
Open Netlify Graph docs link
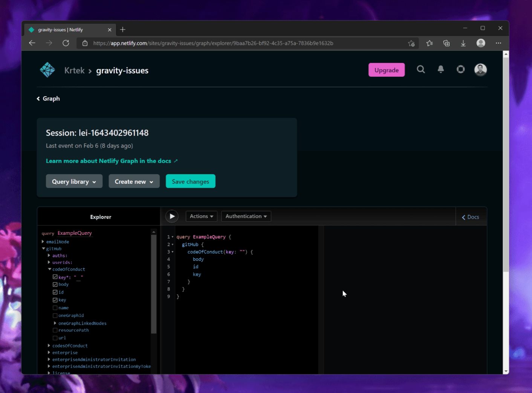point(112,161)
